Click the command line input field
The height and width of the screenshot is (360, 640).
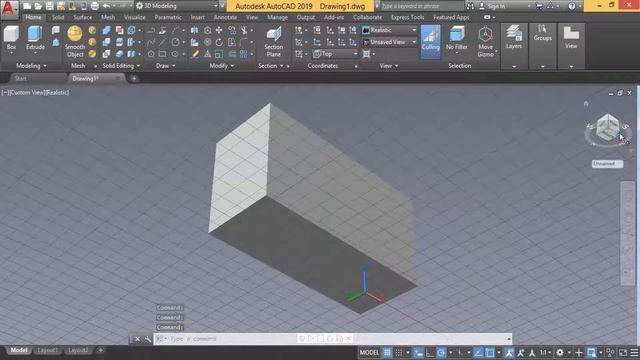point(333,339)
